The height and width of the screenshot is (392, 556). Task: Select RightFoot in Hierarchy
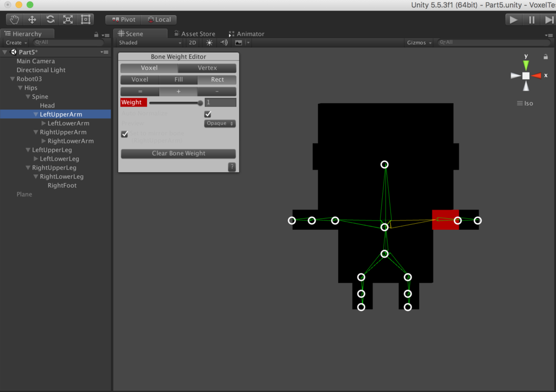(x=62, y=185)
